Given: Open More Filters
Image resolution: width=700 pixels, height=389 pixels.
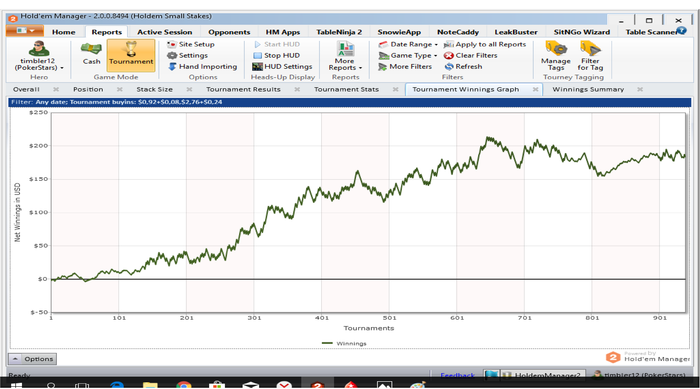Looking at the screenshot, I should (405, 67).
